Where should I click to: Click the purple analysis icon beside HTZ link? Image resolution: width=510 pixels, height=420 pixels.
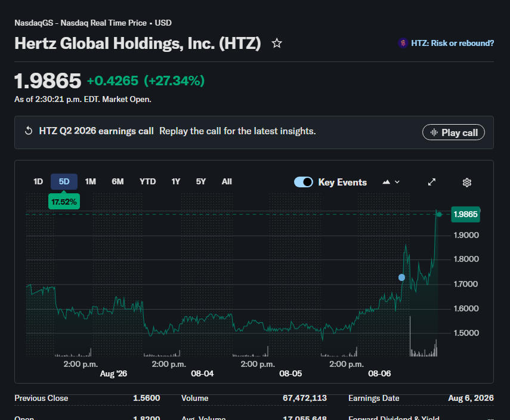pos(403,43)
